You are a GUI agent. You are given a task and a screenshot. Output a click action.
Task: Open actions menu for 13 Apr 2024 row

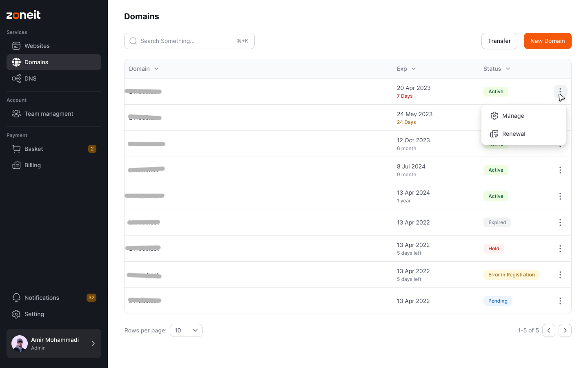click(560, 196)
